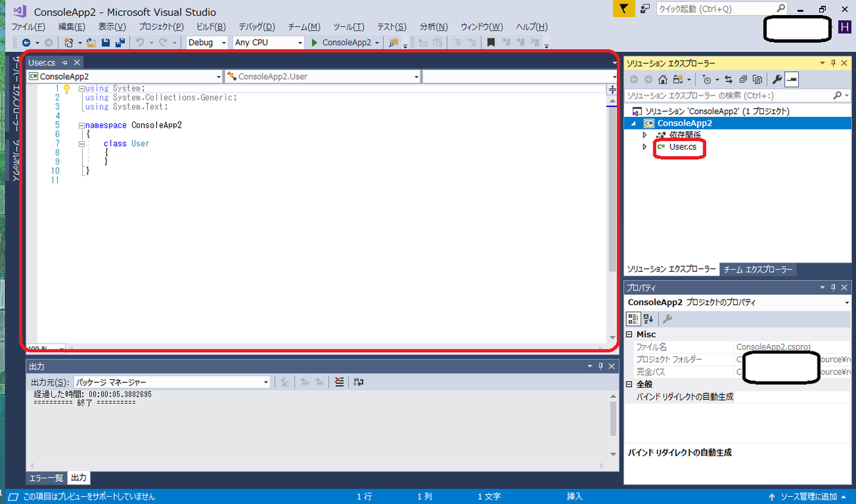This screenshot has height=504, width=856.
Task: Click the Navigate Backward toolbar icon
Action: 26,43
